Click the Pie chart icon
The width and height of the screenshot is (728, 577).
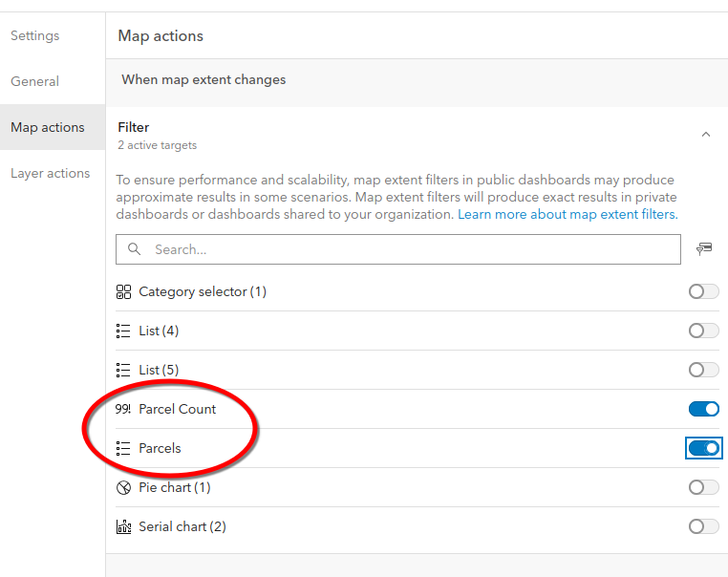coord(122,487)
